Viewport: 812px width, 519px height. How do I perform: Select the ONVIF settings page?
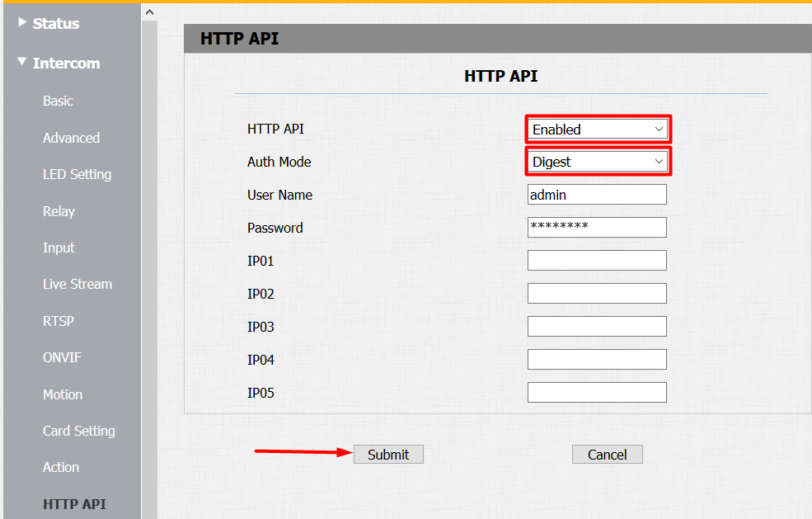[64, 357]
